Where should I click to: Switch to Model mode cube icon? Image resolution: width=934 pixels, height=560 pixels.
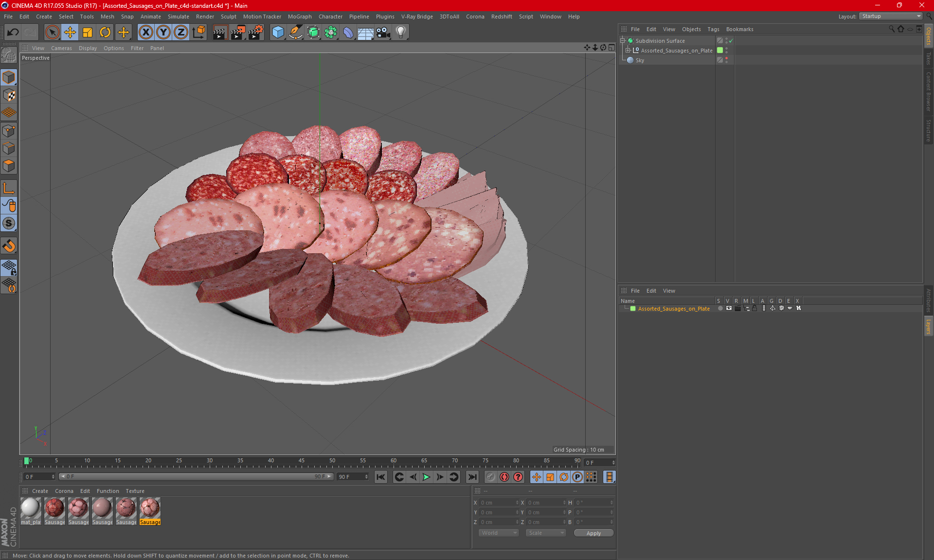[9, 77]
